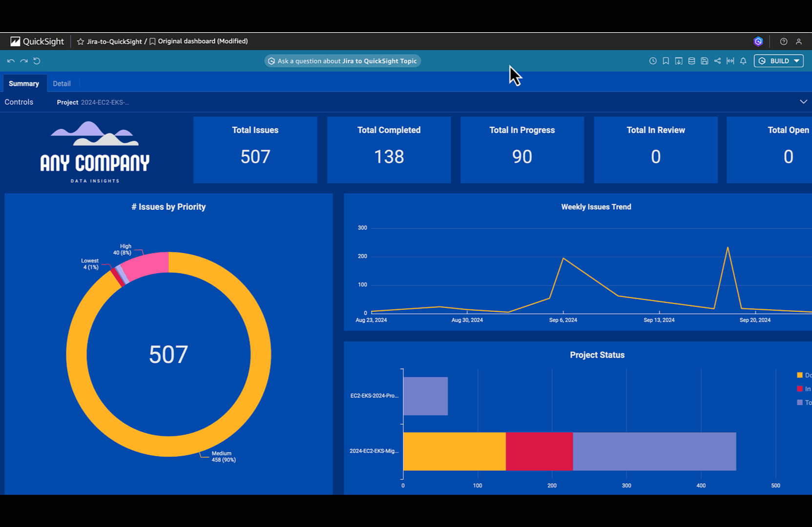Open the datasets database icon
The height and width of the screenshot is (527, 812).
point(691,61)
